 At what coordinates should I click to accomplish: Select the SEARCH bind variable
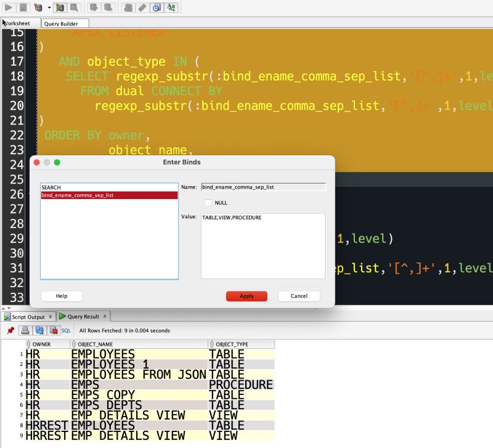(x=52, y=187)
